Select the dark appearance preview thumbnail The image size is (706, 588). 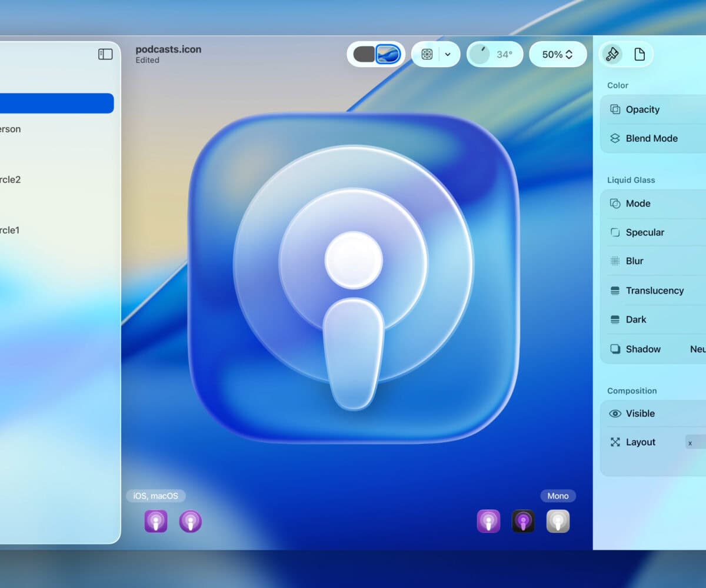pyautogui.click(x=523, y=521)
